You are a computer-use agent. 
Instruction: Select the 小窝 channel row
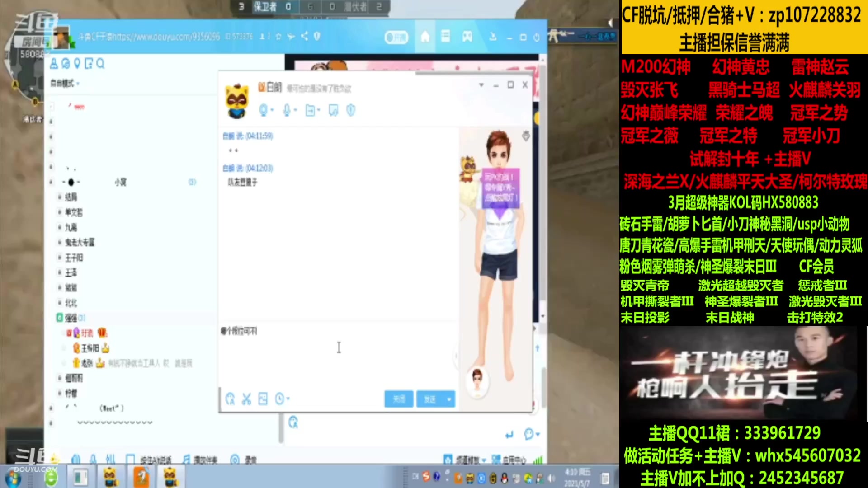(131, 182)
